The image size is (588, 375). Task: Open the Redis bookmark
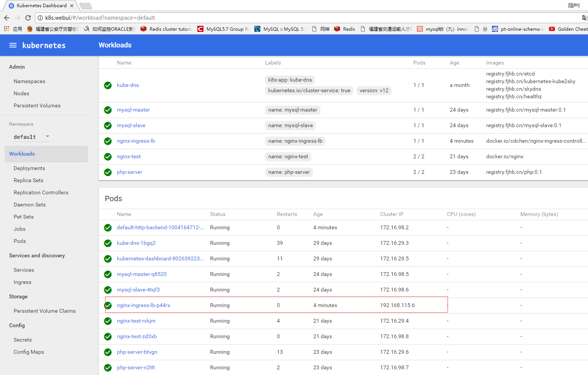coord(345,29)
